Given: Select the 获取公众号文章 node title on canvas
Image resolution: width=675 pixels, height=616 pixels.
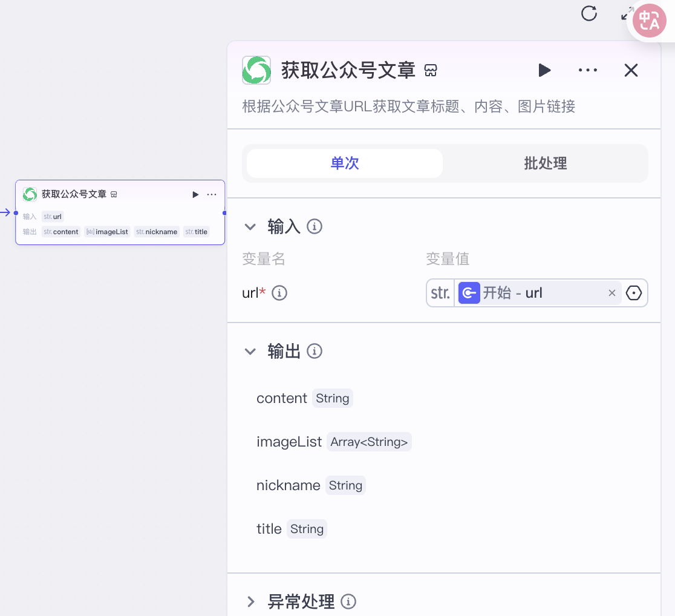Looking at the screenshot, I should [74, 194].
